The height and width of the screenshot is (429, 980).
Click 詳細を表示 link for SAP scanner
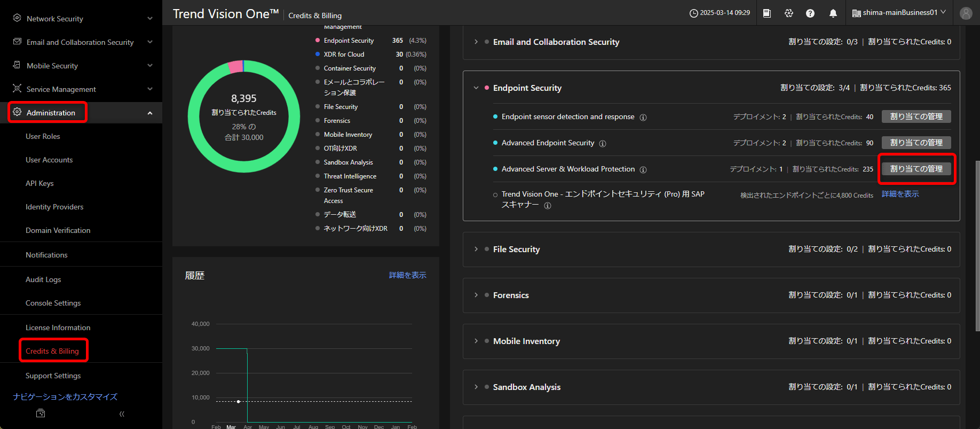(x=900, y=194)
